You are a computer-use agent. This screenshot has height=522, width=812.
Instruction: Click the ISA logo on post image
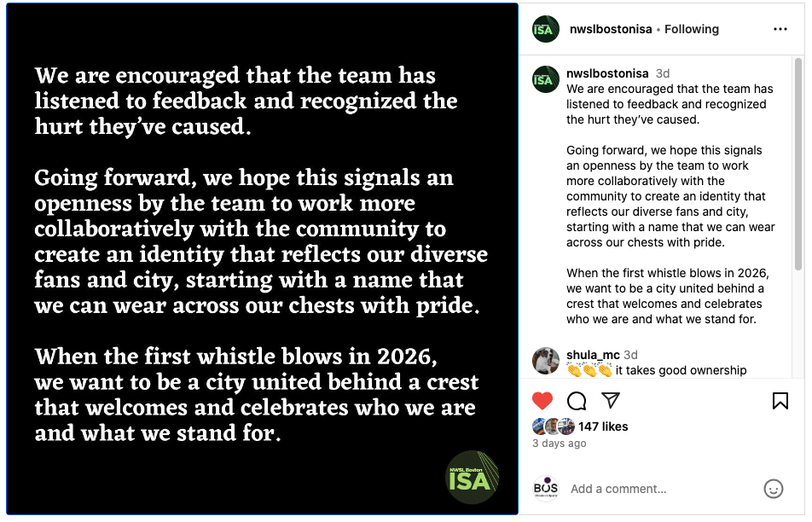click(473, 476)
